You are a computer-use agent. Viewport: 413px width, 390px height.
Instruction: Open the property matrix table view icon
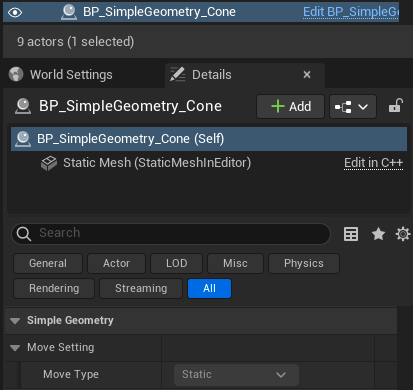[x=351, y=234]
